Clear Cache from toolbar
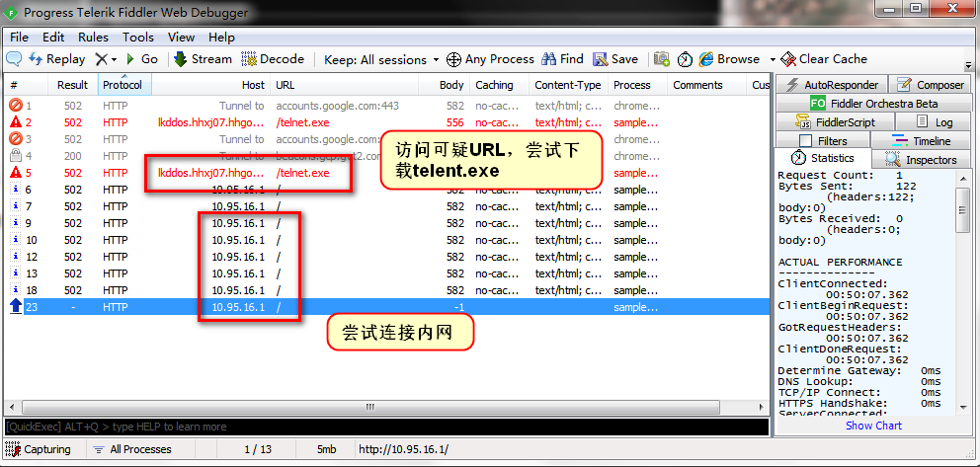 pyautogui.click(x=824, y=59)
